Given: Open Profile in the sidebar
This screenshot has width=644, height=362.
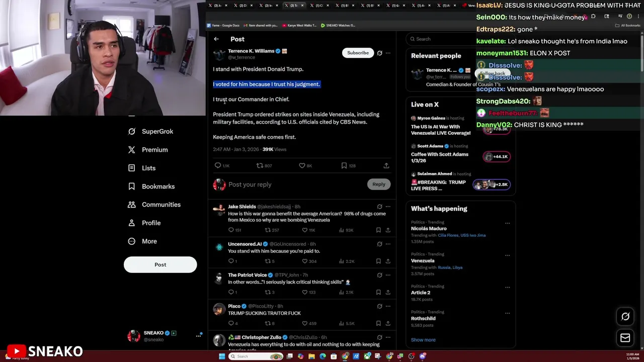Looking at the screenshot, I should pos(144,223).
